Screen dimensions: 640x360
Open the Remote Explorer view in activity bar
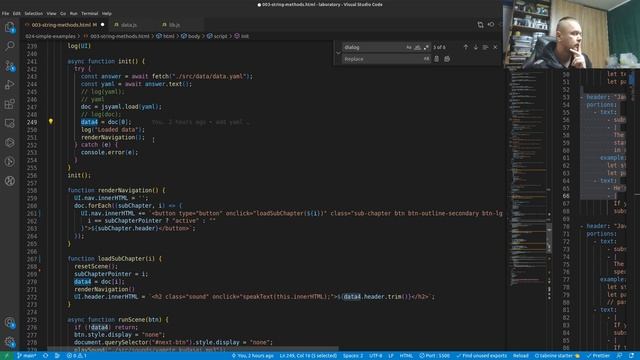click(10, 123)
